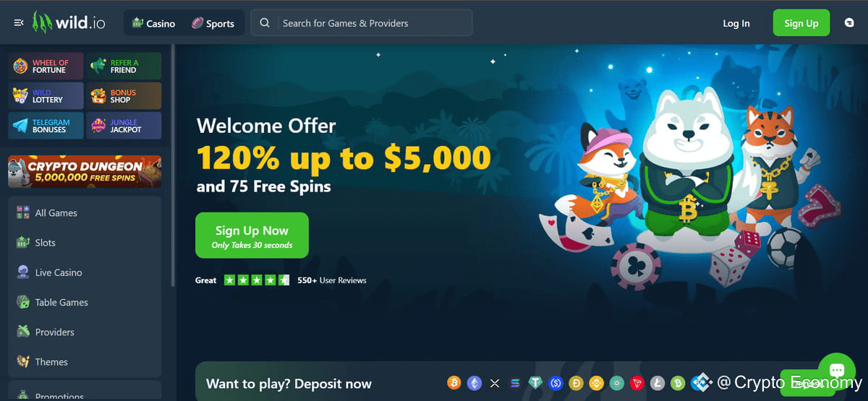Open the Wild Lottery tile
This screenshot has height=401, width=868.
(x=46, y=96)
